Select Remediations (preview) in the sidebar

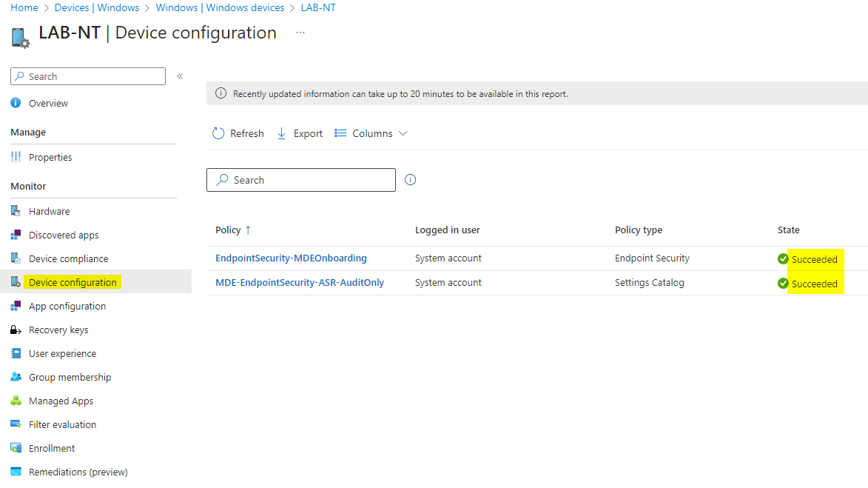coord(16,471)
